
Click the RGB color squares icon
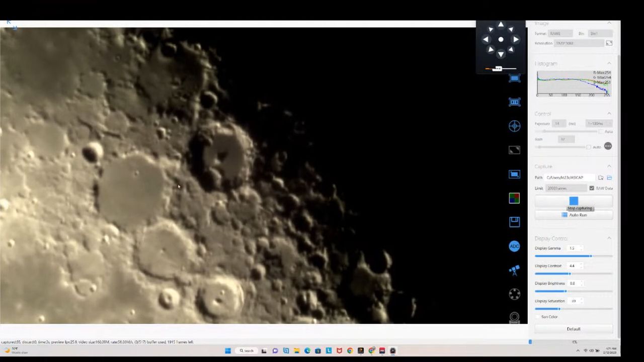point(514,198)
